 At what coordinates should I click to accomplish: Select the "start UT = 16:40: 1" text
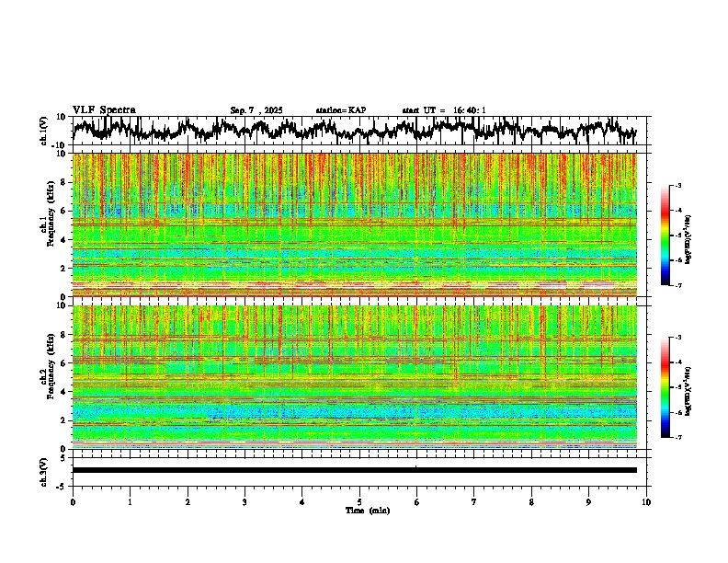coord(444,110)
